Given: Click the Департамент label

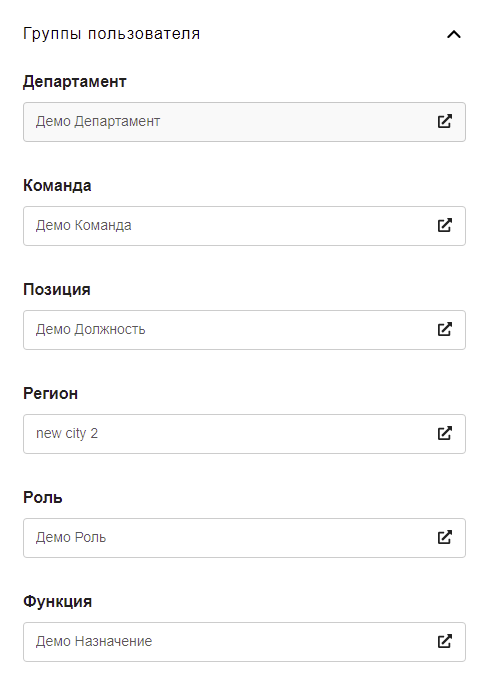Looking at the screenshot, I should [75, 82].
